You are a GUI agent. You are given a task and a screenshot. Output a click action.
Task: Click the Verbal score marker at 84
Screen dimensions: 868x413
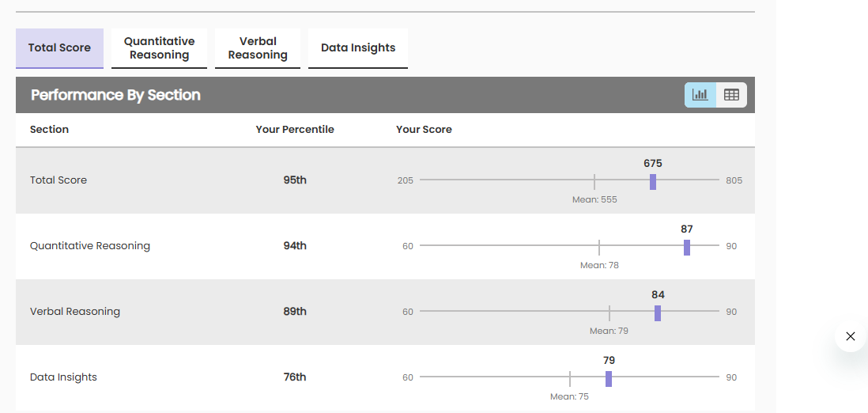tap(658, 313)
